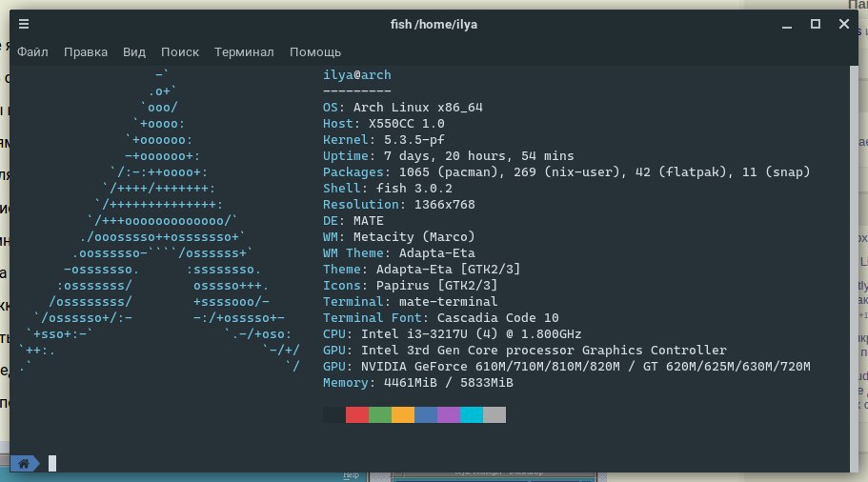Click the Terminal: mate-terminal line

[x=411, y=302]
